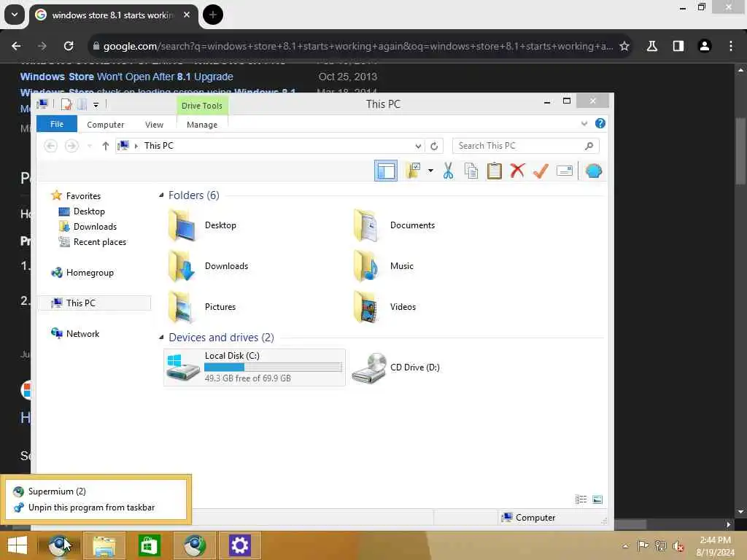The width and height of the screenshot is (747, 560).
Task: Open the Manage tab under Drive Tools
Action: tap(202, 124)
